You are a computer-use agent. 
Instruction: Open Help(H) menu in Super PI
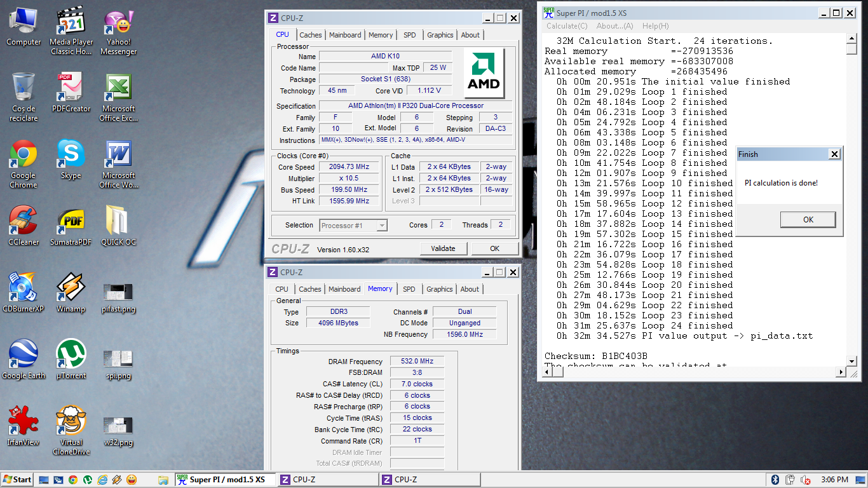click(655, 26)
